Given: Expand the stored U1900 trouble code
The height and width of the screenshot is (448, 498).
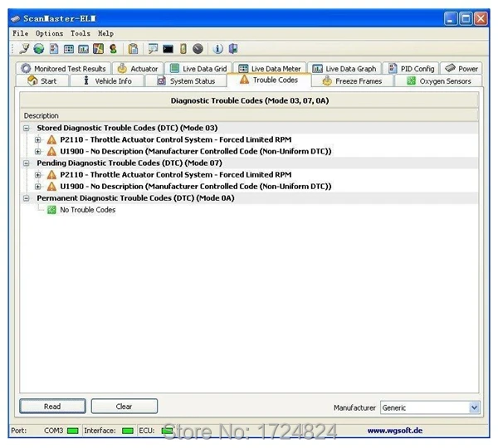Looking at the screenshot, I should (x=38, y=152).
